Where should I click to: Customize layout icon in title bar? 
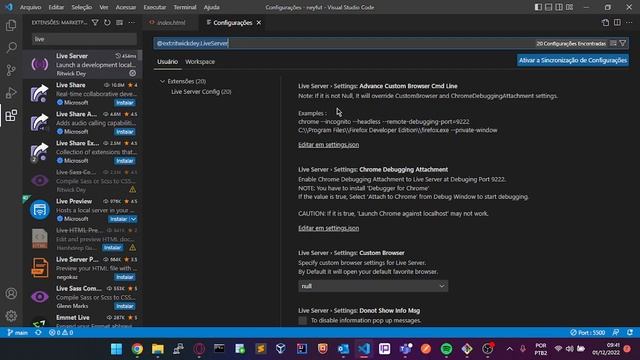click(569, 7)
